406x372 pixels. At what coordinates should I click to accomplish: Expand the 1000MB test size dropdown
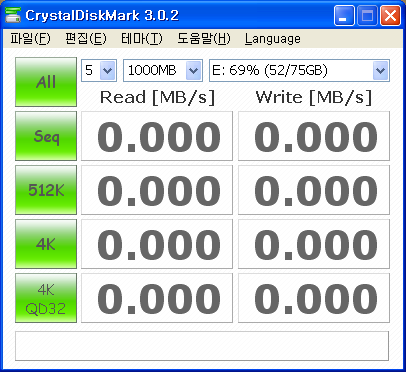[193, 70]
